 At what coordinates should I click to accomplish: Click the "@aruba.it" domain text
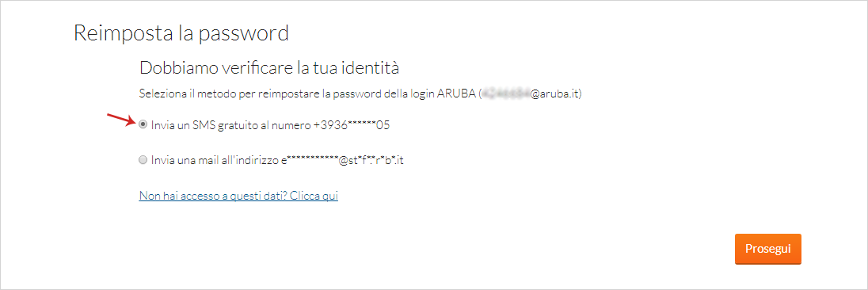click(554, 94)
